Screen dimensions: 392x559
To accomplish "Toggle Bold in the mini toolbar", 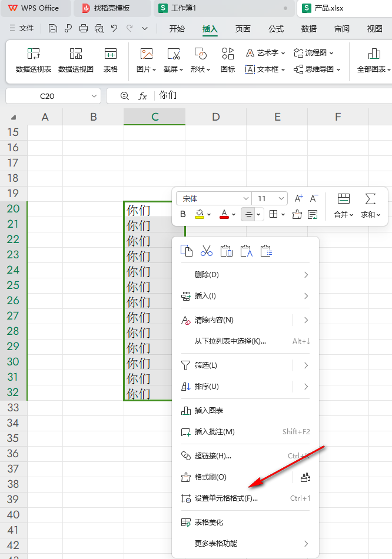I will click(183, 214).
